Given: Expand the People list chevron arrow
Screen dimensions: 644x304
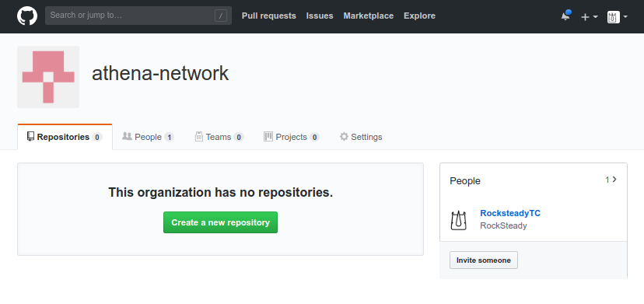Looking at the screenshot, I should [x=614, y=179].
